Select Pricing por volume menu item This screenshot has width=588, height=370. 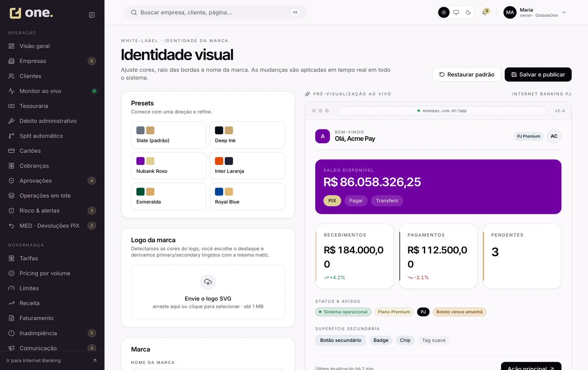(x=52, y=273)
